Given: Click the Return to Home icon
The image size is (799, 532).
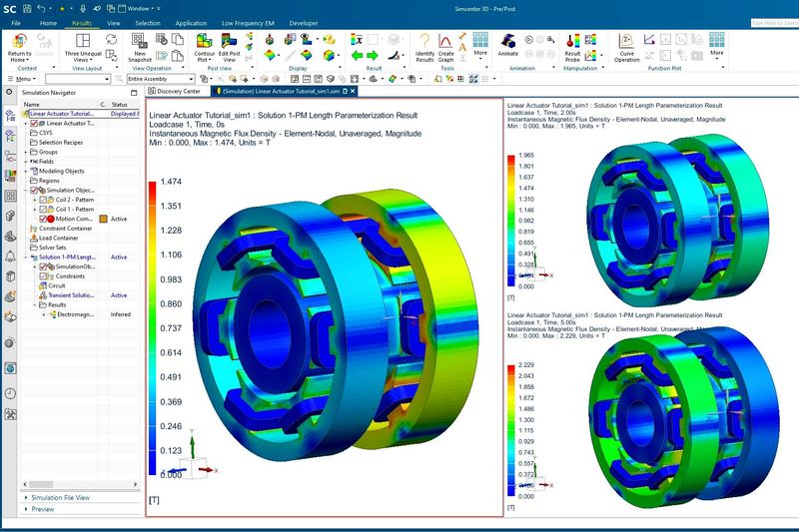Looking at the screenshot, I should click(19, 41).
